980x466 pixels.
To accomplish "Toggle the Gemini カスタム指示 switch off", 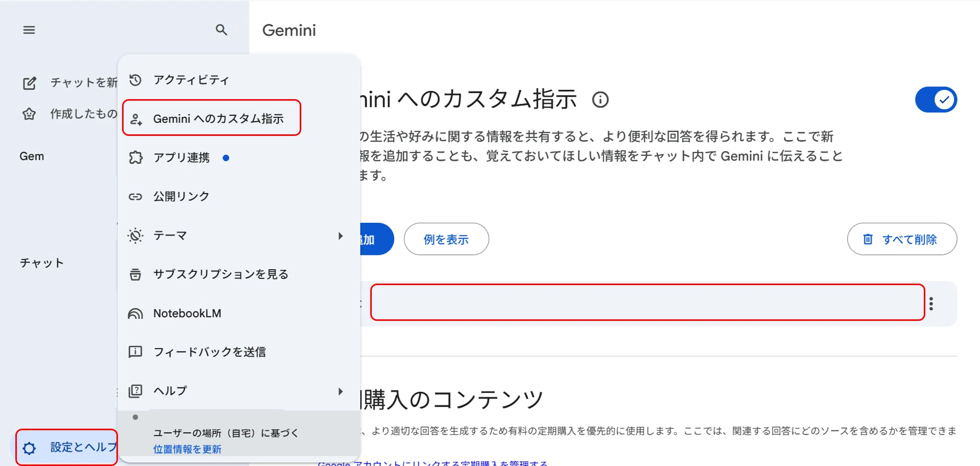I will [936, 100].
